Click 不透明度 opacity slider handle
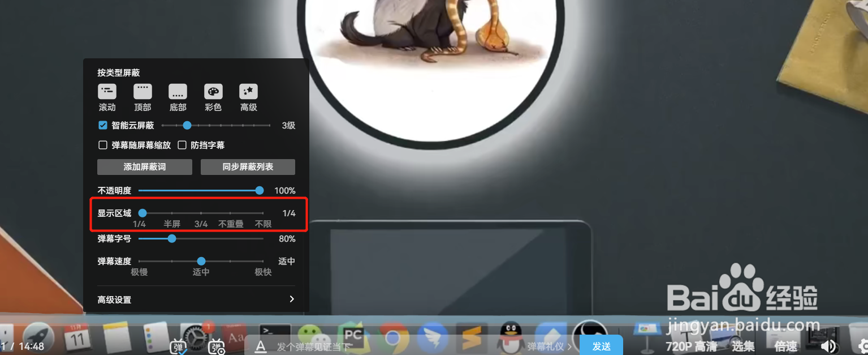 point(260,190)
